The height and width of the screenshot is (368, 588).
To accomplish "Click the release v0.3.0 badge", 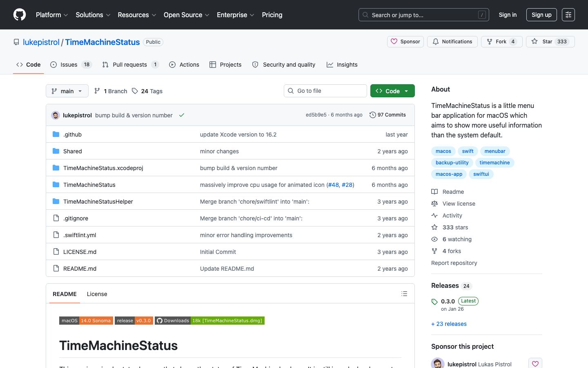I will [x=134, y=321].
